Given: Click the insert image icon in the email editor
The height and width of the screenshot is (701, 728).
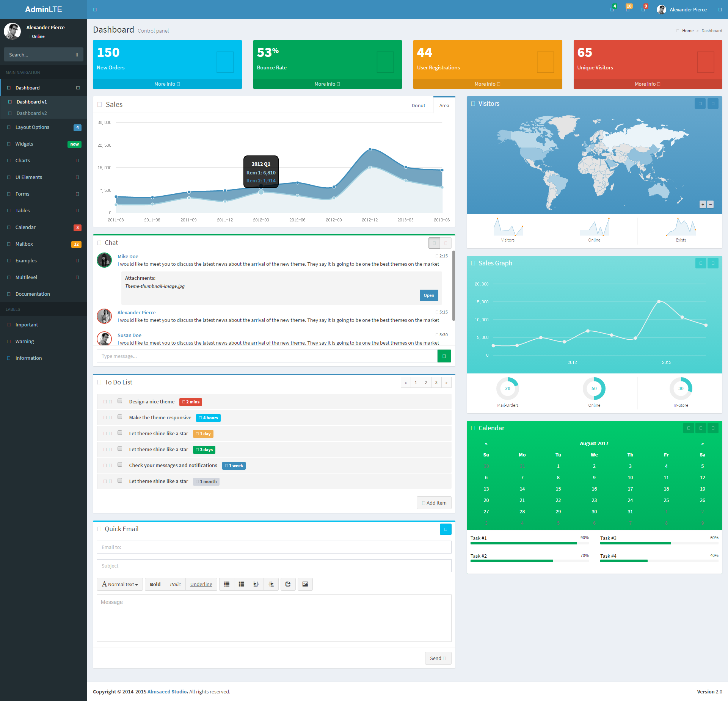Looking at the screenshot, I should (305, 584).
